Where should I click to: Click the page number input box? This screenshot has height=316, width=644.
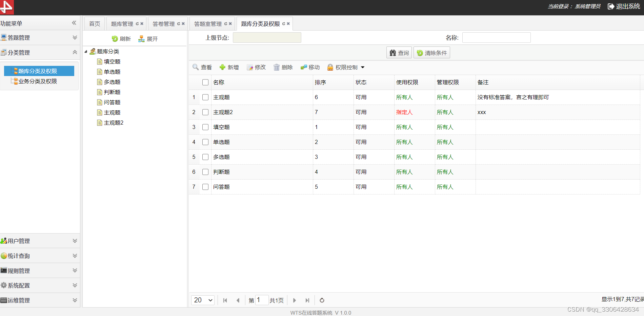point(262,300)
